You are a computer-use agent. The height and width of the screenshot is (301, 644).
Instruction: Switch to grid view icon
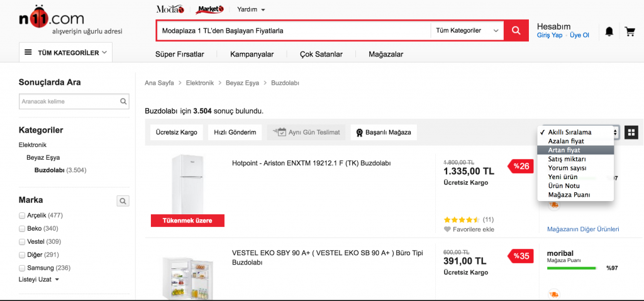631,132
